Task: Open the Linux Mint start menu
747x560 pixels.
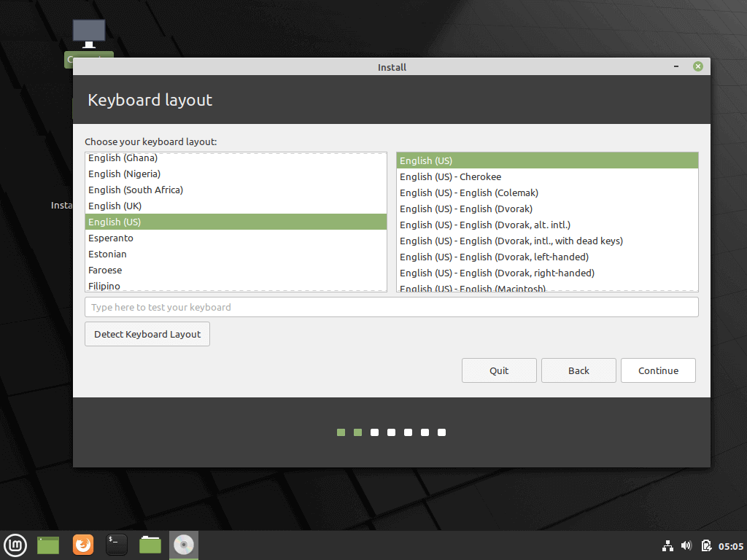Action: (x=15, y=545)
